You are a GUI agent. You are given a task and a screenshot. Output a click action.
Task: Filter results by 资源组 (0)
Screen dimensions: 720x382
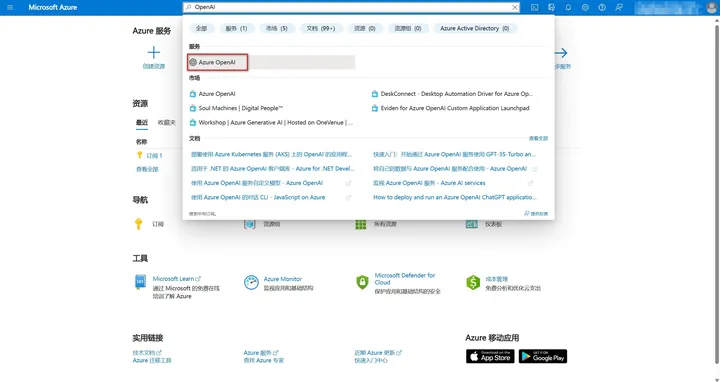click(x=408, y=28)
